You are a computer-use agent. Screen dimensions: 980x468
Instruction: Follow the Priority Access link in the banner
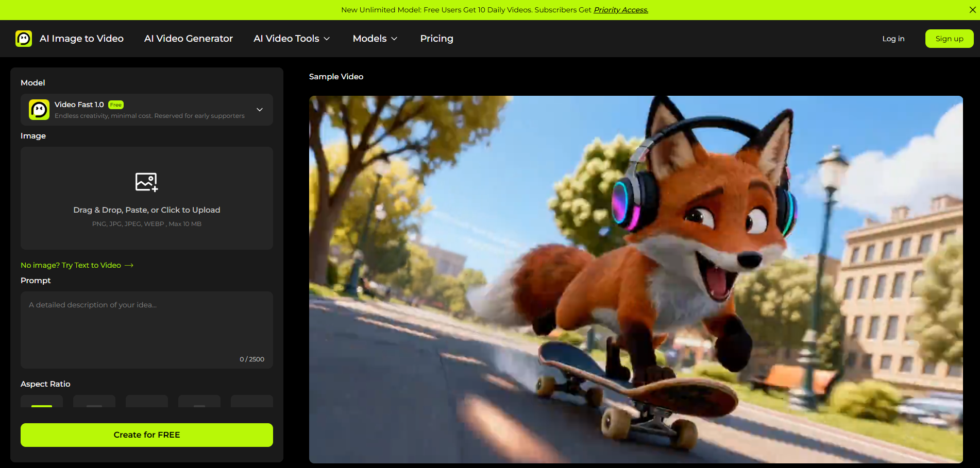[x=621, y=9]
